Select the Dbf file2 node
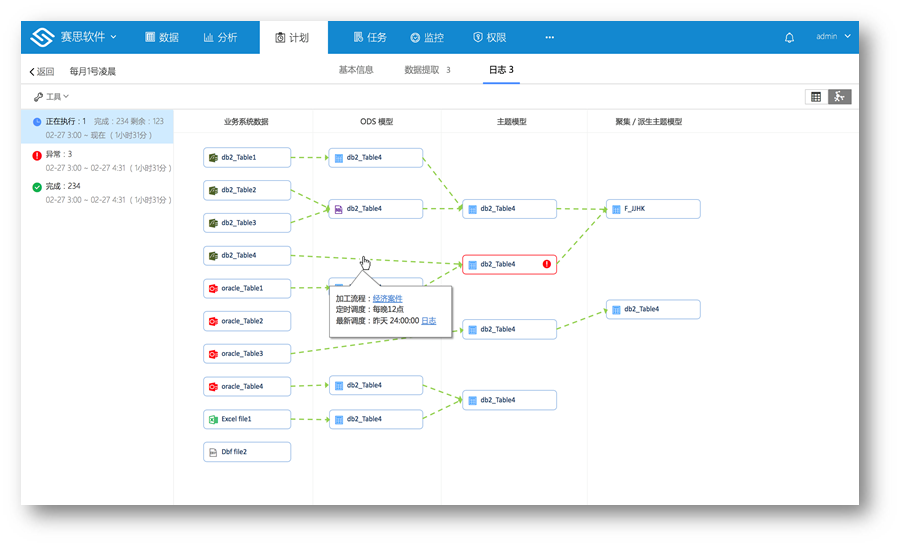 pyautogui.click(x=247, y=452)
